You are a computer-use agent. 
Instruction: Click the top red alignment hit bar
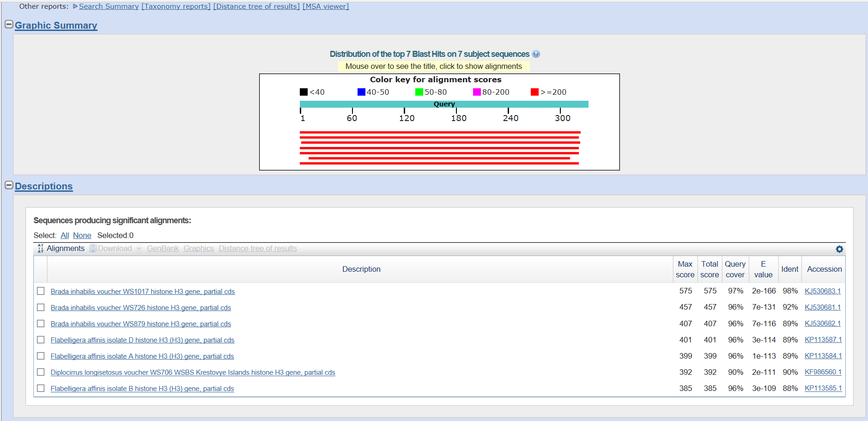[x=440, y=132]
